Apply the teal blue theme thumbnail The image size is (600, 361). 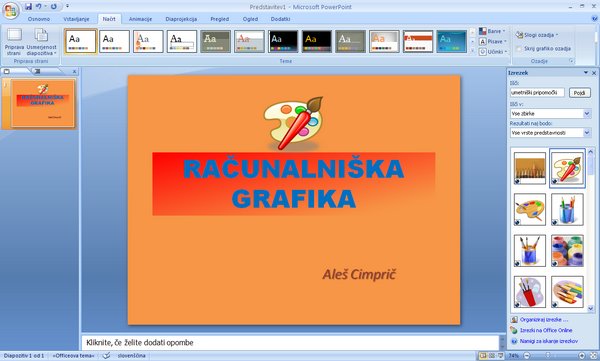tap(452, 41)
